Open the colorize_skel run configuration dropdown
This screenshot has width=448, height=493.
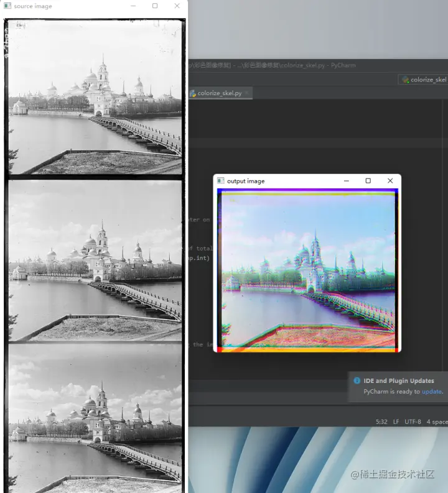pyautogui.click(x=424, y=80)
